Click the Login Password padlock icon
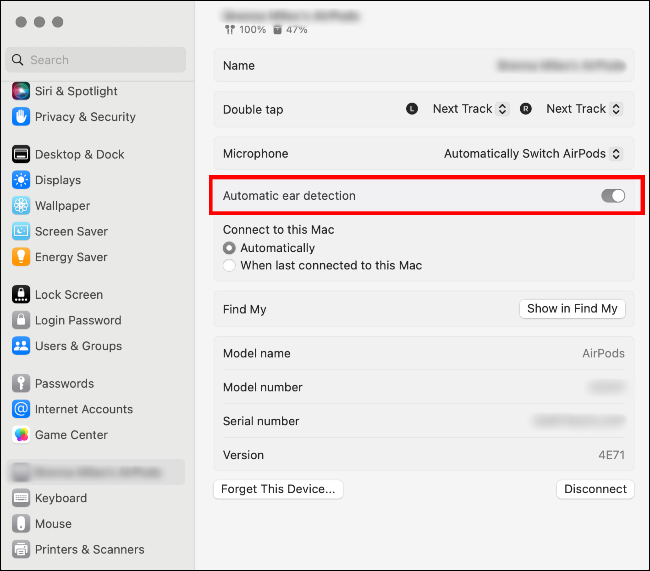 [21, 320]
